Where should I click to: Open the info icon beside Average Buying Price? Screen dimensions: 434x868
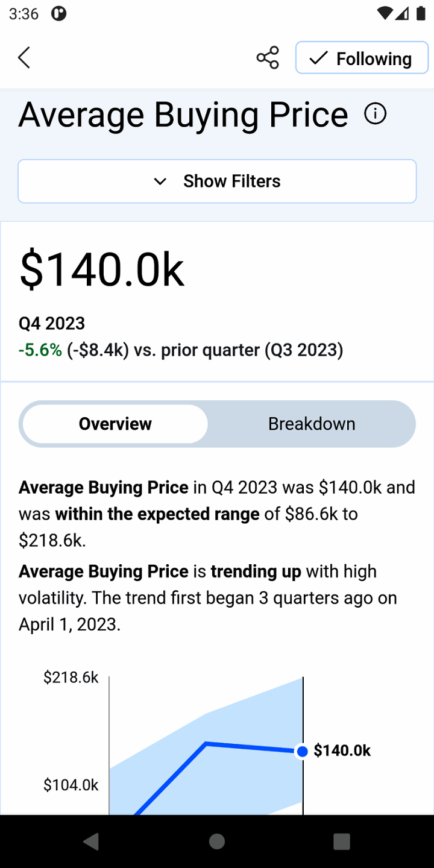click(x=376, y=114)
